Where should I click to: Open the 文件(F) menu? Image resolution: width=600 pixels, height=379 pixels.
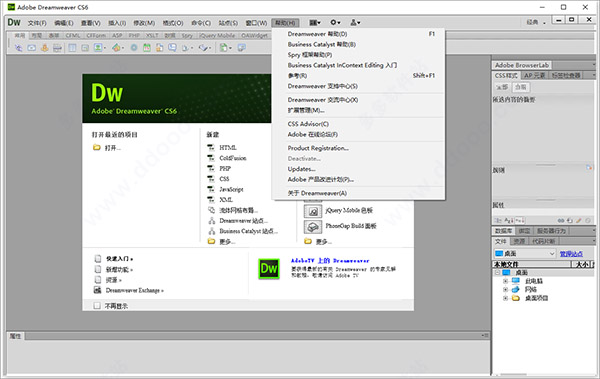pos(37,23)
